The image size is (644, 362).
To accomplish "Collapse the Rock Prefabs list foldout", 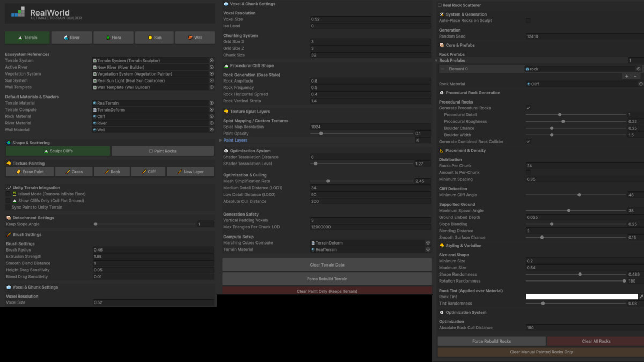I will [436, 61].
